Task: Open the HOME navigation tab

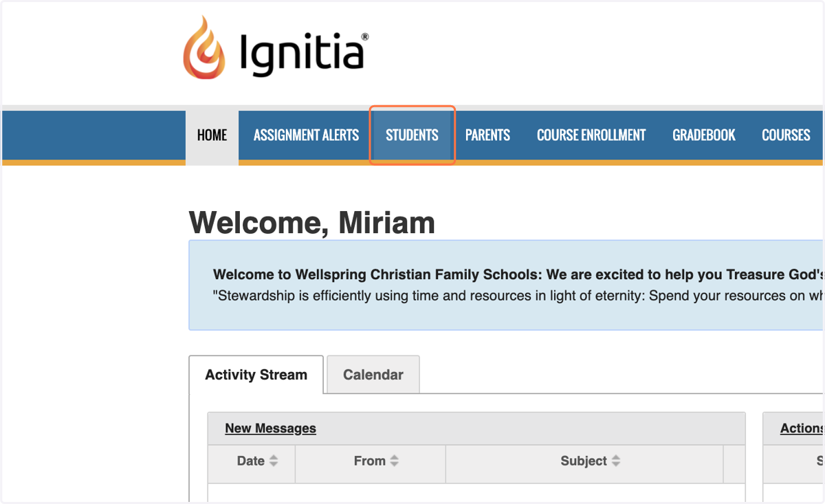Action: point(212,135)
